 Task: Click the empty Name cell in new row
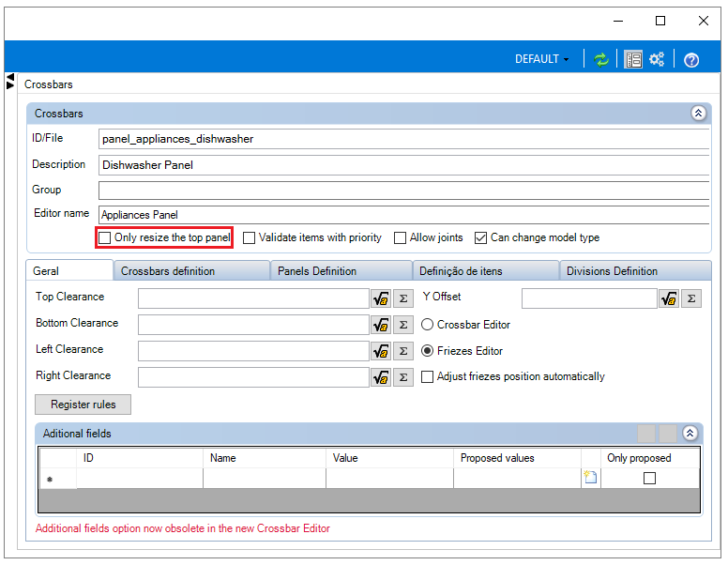coord(265,478)
